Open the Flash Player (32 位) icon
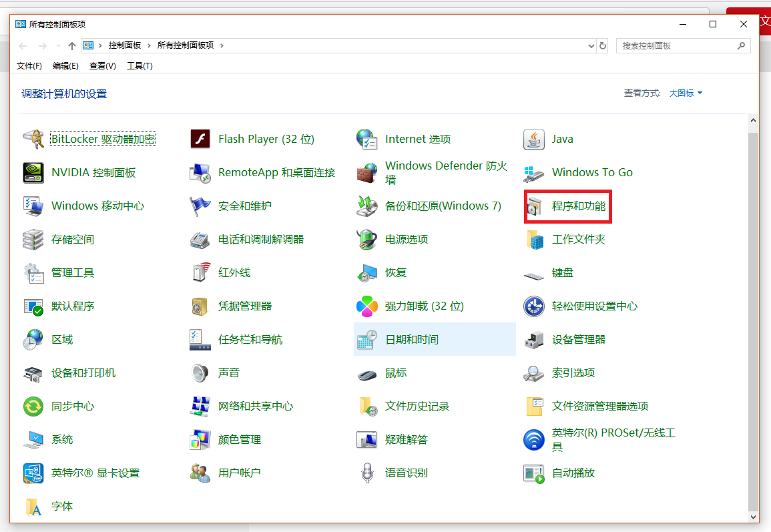771x532 pixels. [x=200, y=139]
